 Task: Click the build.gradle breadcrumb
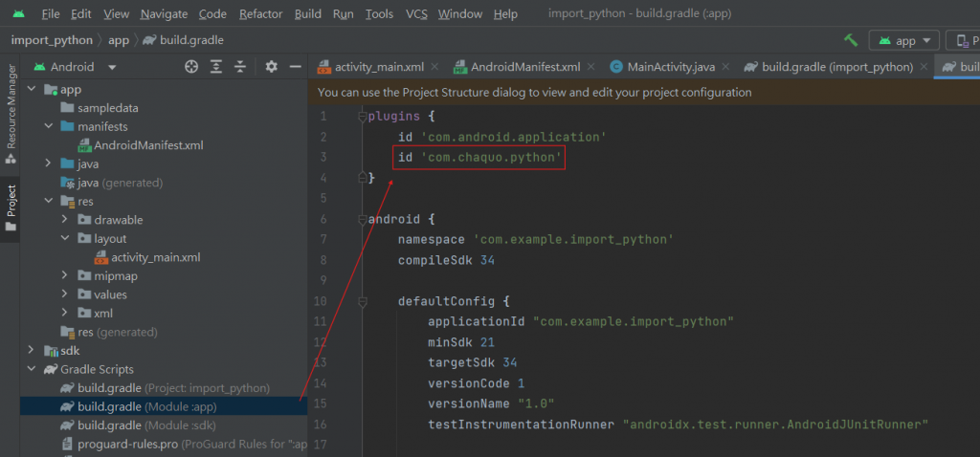183,40
